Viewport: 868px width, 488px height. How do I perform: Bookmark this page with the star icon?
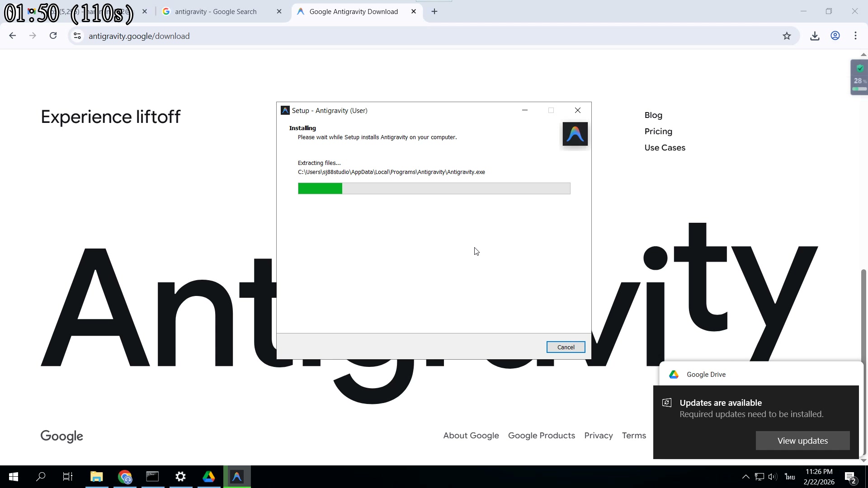click(787, 36)
